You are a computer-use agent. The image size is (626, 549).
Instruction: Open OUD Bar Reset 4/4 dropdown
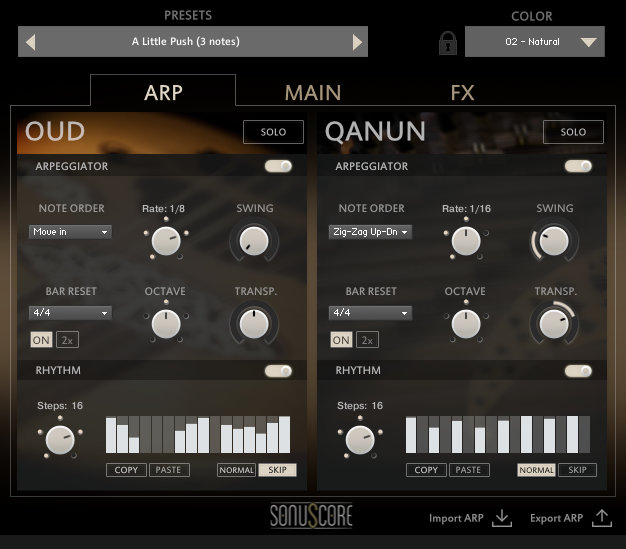70,313
